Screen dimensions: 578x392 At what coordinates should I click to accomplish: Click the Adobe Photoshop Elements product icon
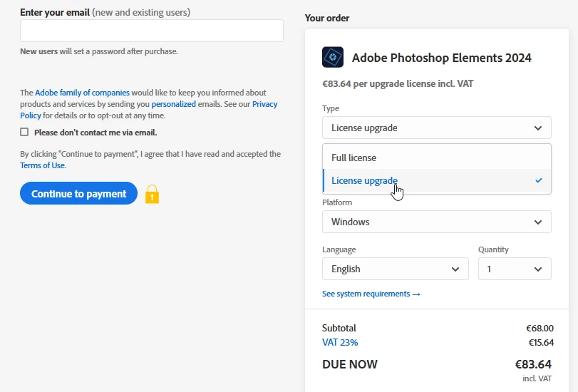(333, 57)
